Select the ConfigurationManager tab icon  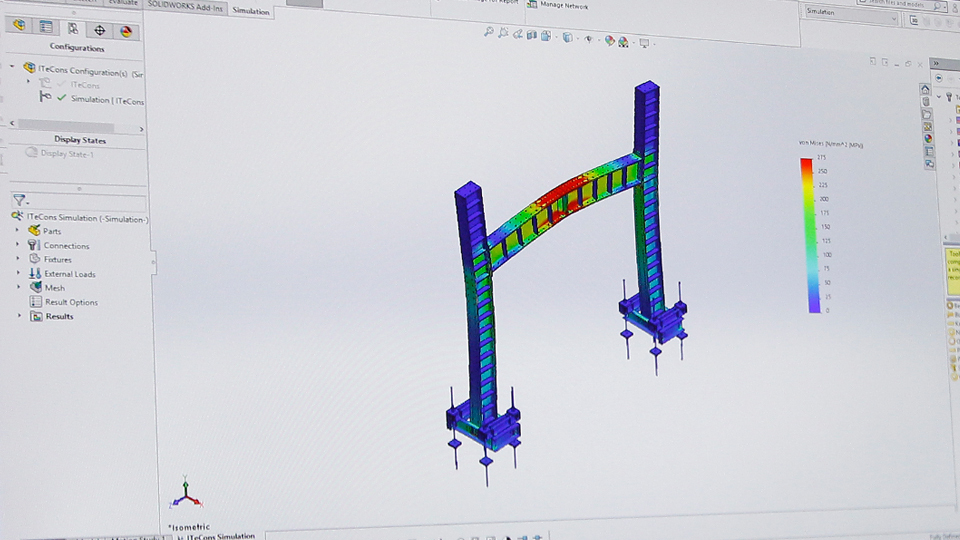73,28
